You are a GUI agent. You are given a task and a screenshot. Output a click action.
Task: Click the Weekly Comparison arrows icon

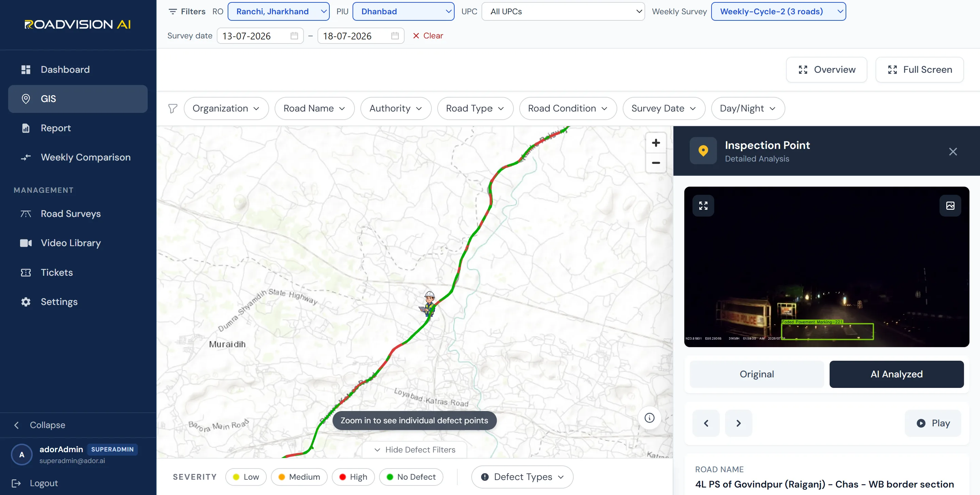click(26, 157)
